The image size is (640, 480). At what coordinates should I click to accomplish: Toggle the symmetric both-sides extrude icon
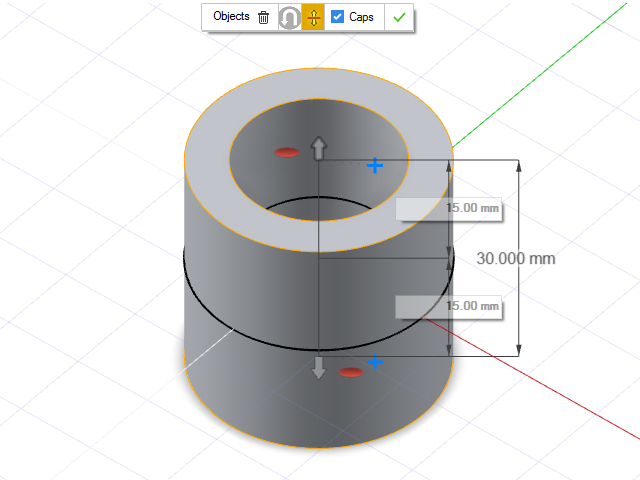[x=313, y=17]
